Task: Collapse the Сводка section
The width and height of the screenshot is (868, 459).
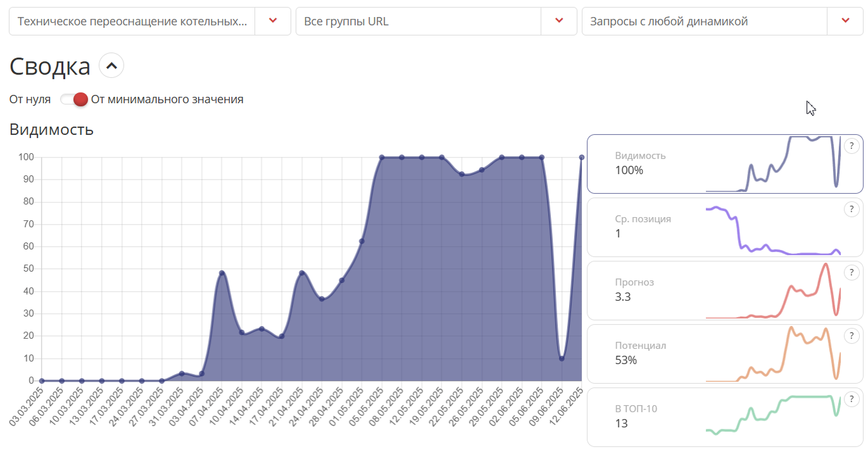Action: click(111, 65)
